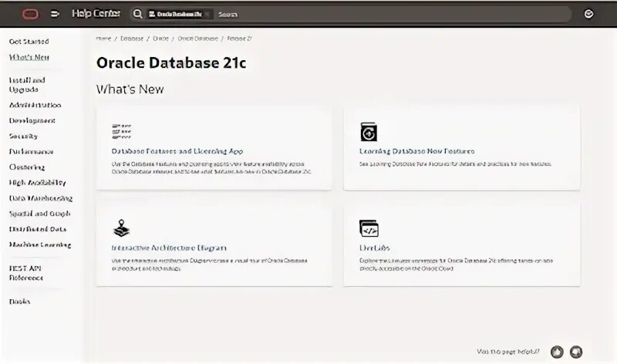The width and height of the screenshot is (617, 364).
Task: Open Administration in sidebar
Action: 35,105
